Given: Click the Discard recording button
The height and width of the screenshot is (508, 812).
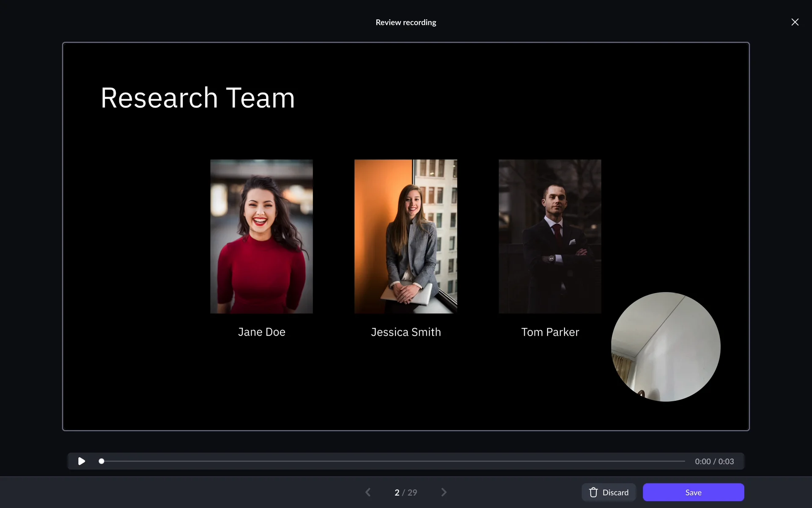Looking at the screenshot, I should pyautogui.click(x=609, y=492).
